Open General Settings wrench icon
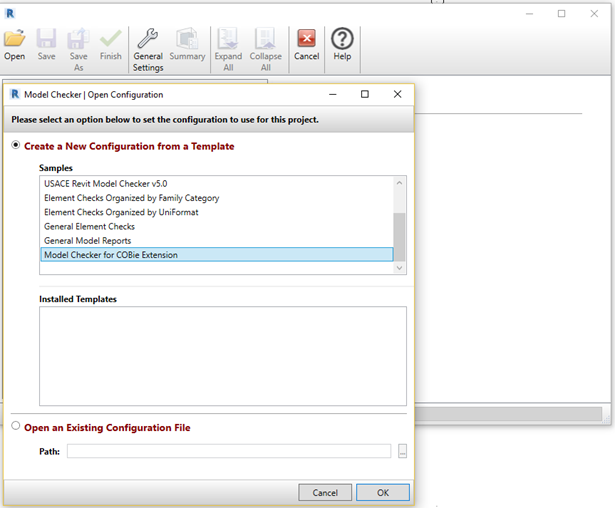Image resolution: width=615 pixels, height=508 pixels. click(148, 38)
